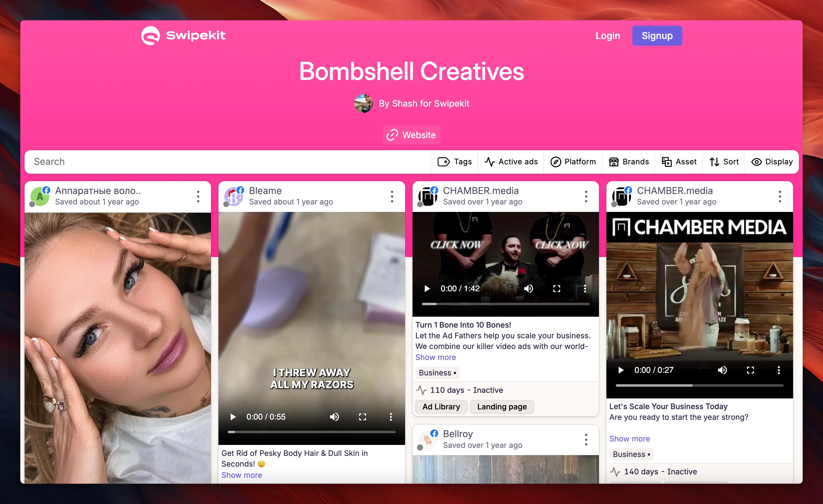823x504 pixels.
Task: Open more options in 0:27 video player
Action: tap(779, 370)
